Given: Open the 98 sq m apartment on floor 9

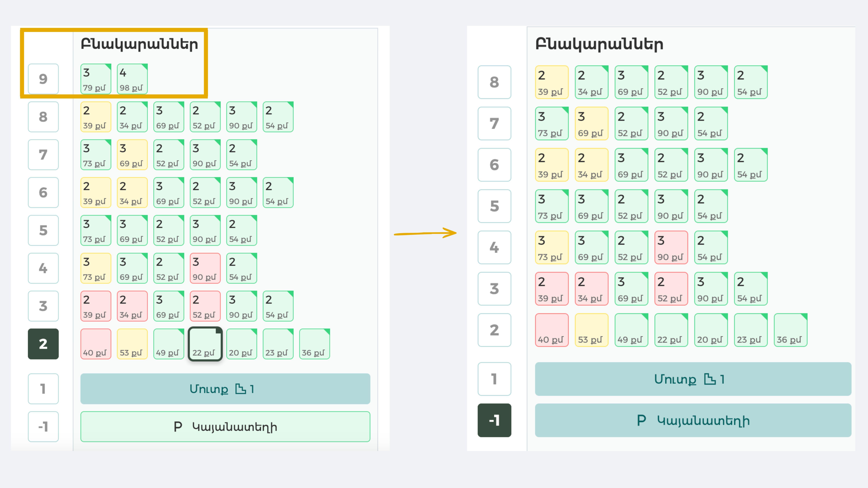Looking at the screenshot, I should click(132, 79).
